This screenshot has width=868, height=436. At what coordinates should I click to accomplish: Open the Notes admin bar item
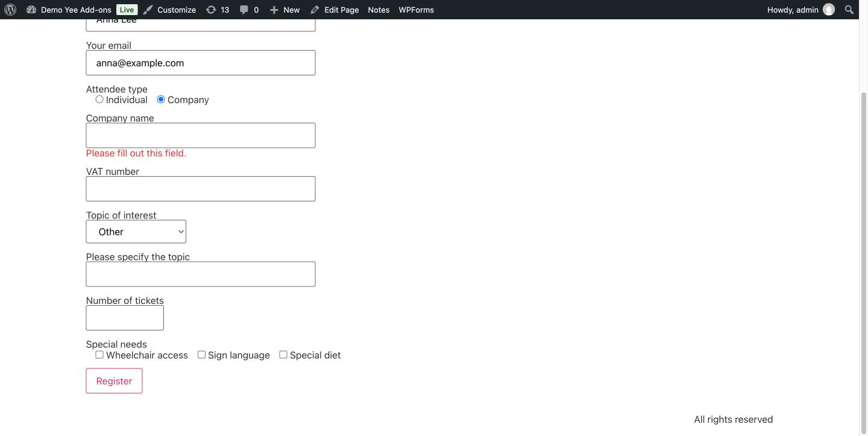click(379, 10)
